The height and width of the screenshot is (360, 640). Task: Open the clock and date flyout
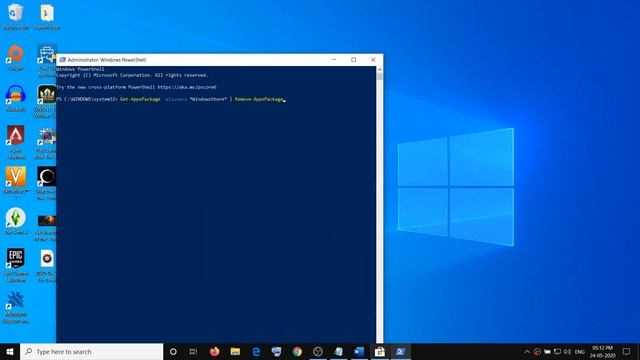(x=602, y=351)
